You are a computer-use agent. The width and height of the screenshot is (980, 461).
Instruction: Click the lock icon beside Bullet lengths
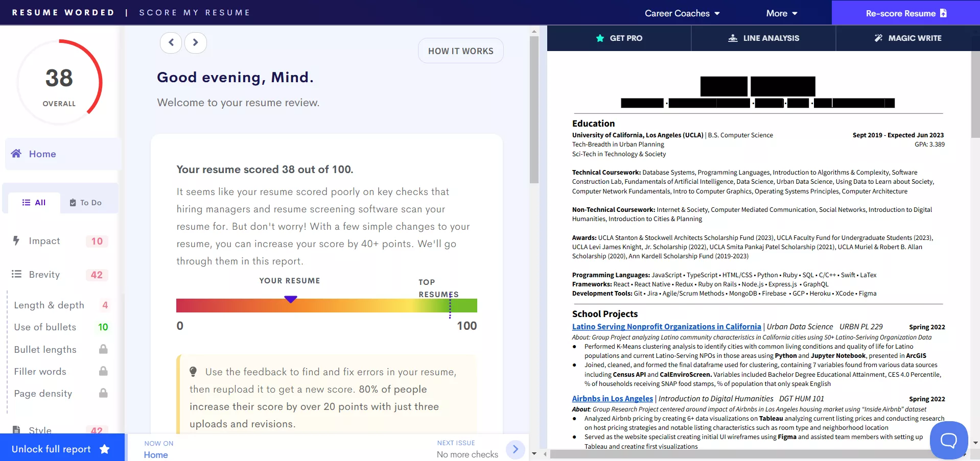[103, 349]
